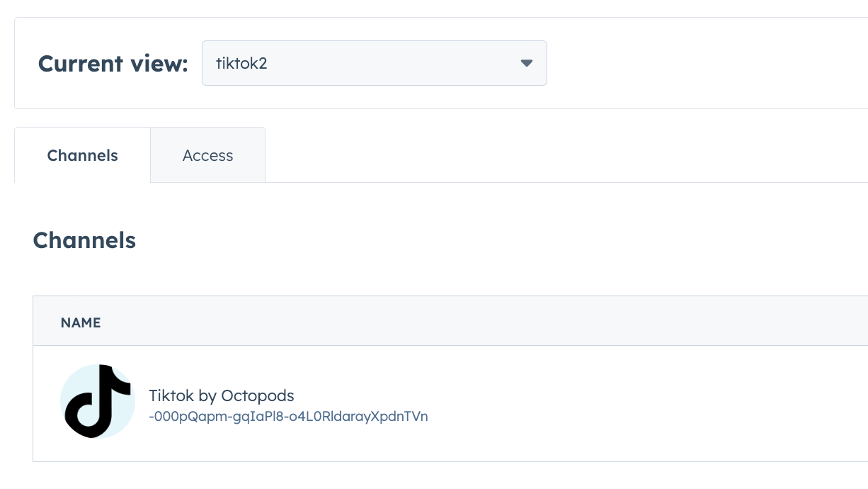Open the current view dropdown showing tiktok2
The height and width of the screenshot is (489, 868).
[374, 63]
